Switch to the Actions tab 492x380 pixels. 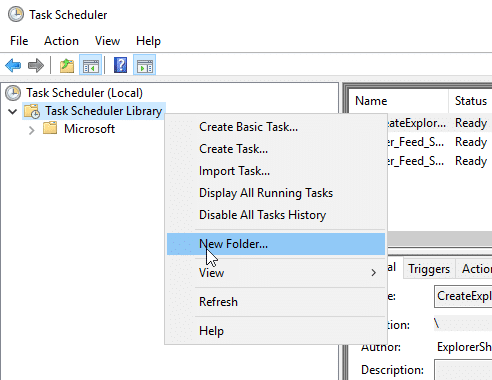pyautogui.click(x=475, y=269)
